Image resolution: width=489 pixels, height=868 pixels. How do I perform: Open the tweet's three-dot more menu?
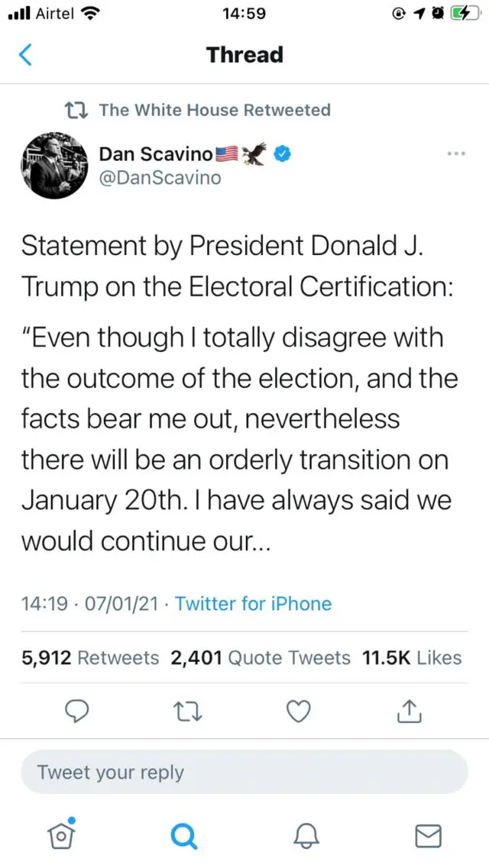point(455,153)
